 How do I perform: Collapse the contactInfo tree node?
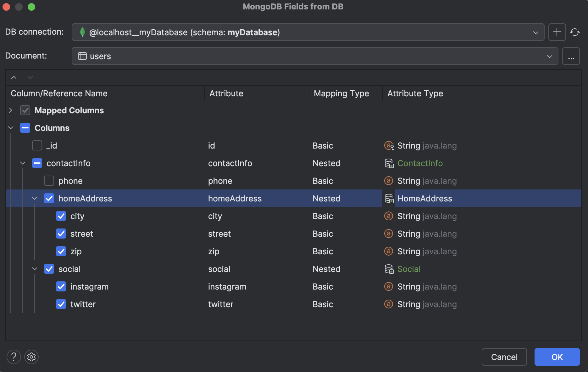coord(22,163)
